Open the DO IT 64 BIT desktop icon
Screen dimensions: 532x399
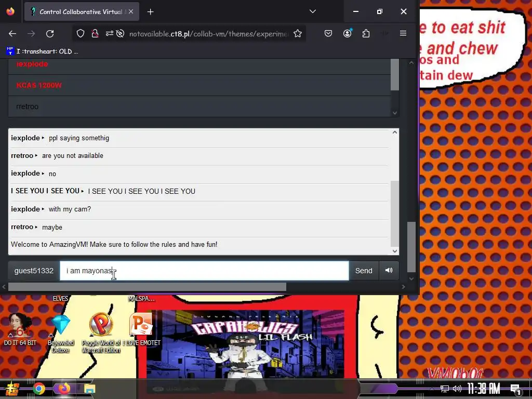(20, 329)
